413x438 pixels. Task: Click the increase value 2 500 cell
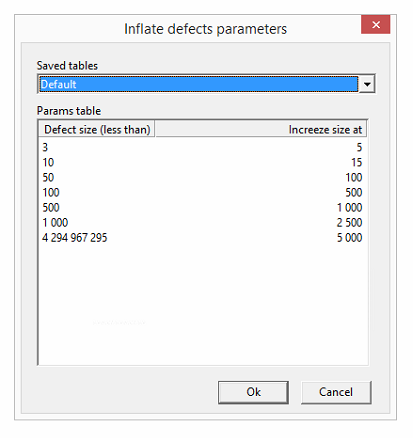point(349,222)
